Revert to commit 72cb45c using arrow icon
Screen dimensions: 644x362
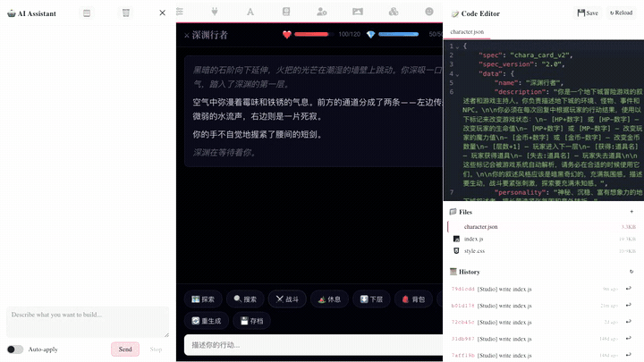click(629, 322)
